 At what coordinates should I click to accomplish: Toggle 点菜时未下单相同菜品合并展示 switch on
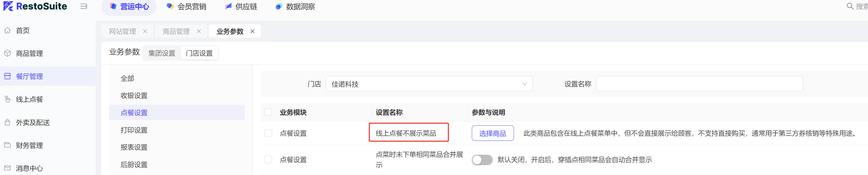coord(481,160)
